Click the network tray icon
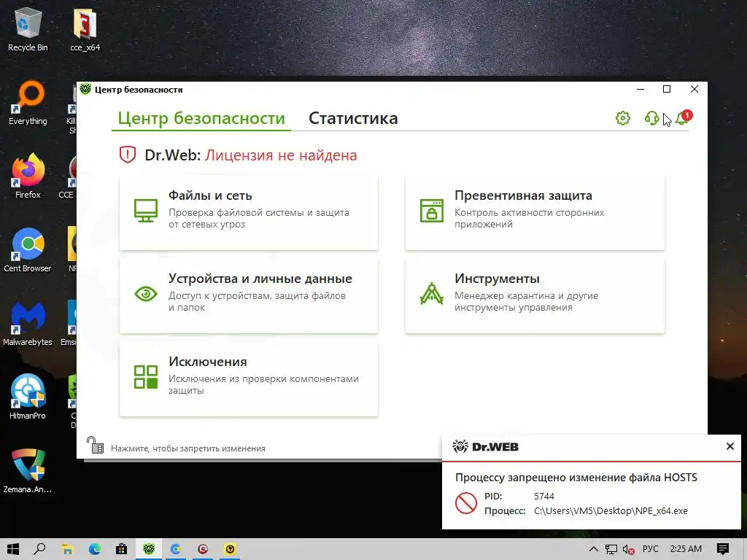Viewport: 747px width, 560px height. [x=611, y=549]
